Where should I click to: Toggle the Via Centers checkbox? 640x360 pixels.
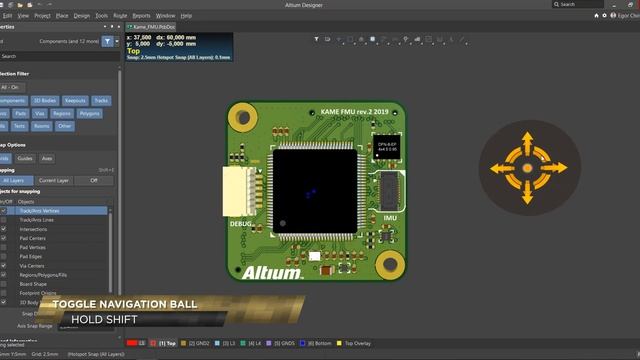(x=3, y=266)
